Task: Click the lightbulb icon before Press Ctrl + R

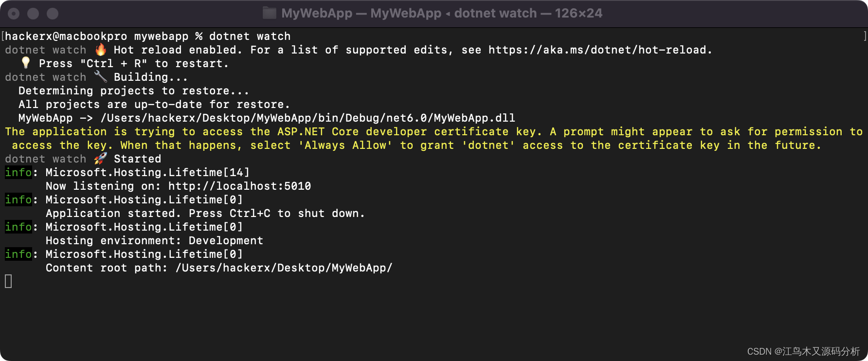Action: 25,63
